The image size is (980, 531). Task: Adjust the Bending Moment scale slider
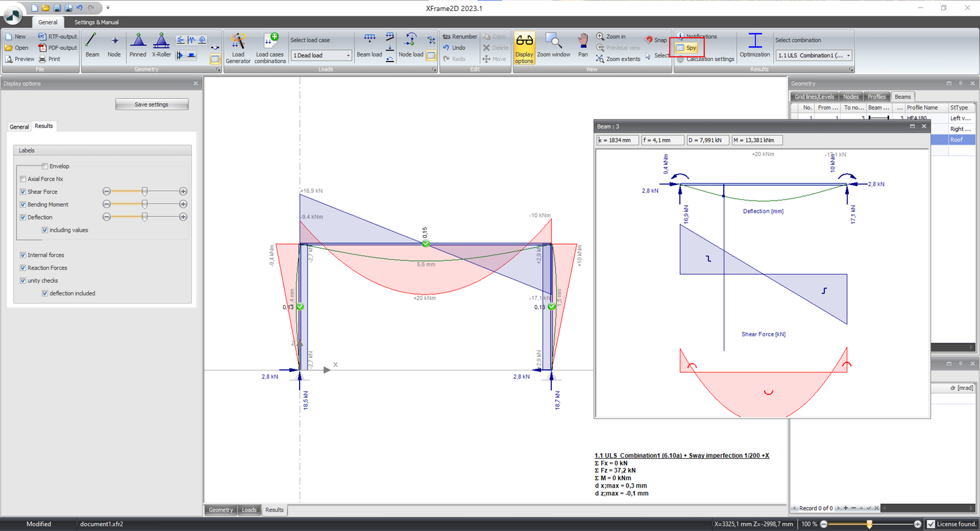(x=145, y=204)
